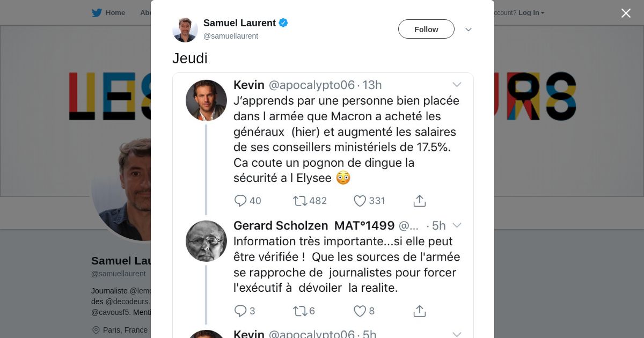Like Kevin's tweet with 331 likes
Viewport: 644px width, 338px height.
[x=360, y=201]
